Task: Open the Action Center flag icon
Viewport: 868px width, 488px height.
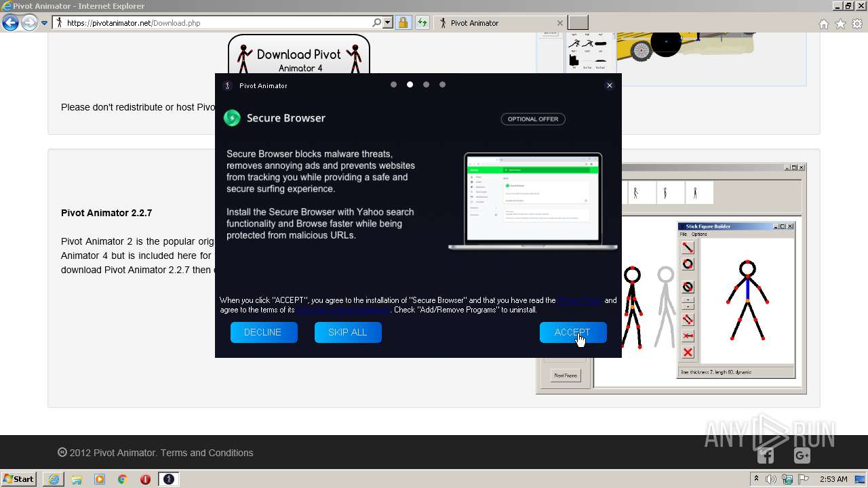Action: tap(804, 479)
